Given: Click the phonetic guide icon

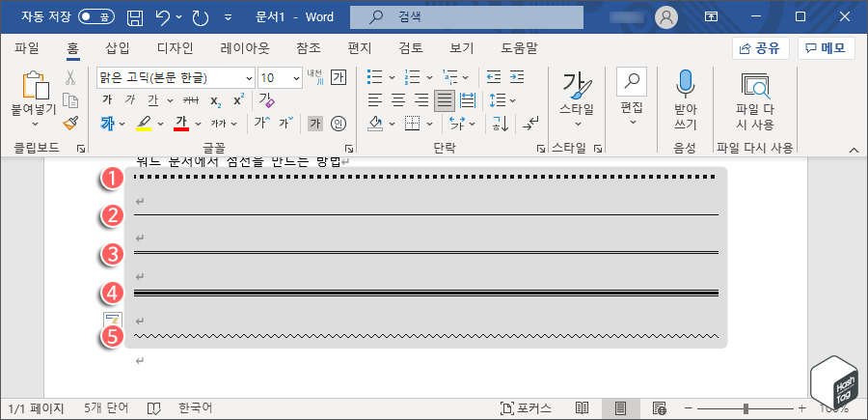Looking at the screenshot, I should coord(314,77).
